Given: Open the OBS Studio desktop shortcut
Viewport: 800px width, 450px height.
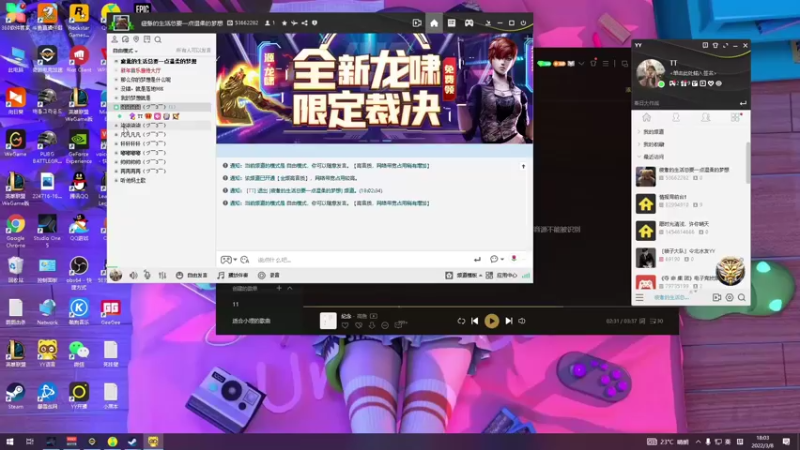Looking at the screenshot, I should point(79,272).
